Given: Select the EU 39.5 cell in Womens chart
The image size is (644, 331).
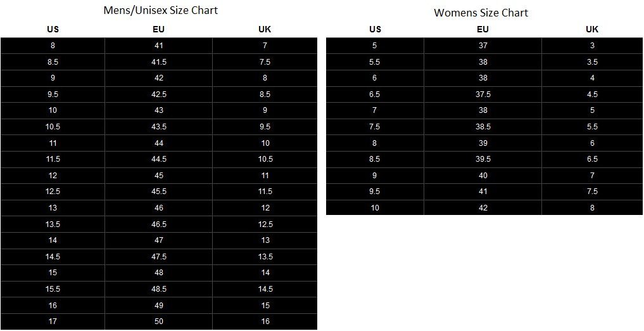Looking at the screenshot, I should [x=483, y=159].
